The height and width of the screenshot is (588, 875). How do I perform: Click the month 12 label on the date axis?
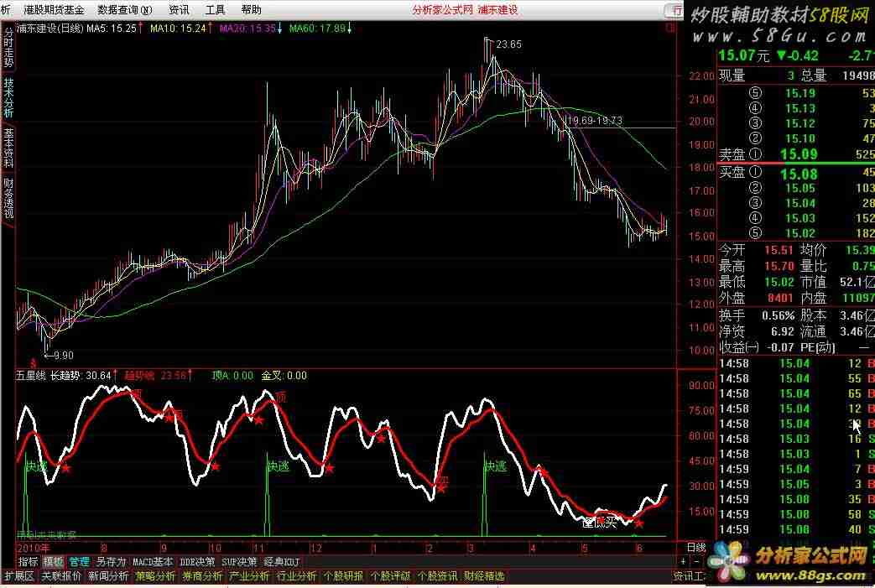click(315, 548)
